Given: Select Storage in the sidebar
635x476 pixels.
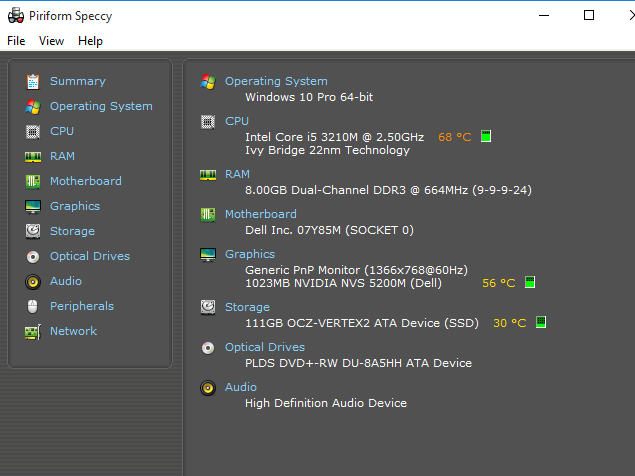Looking at the screenshot, I should coord(72,231).
